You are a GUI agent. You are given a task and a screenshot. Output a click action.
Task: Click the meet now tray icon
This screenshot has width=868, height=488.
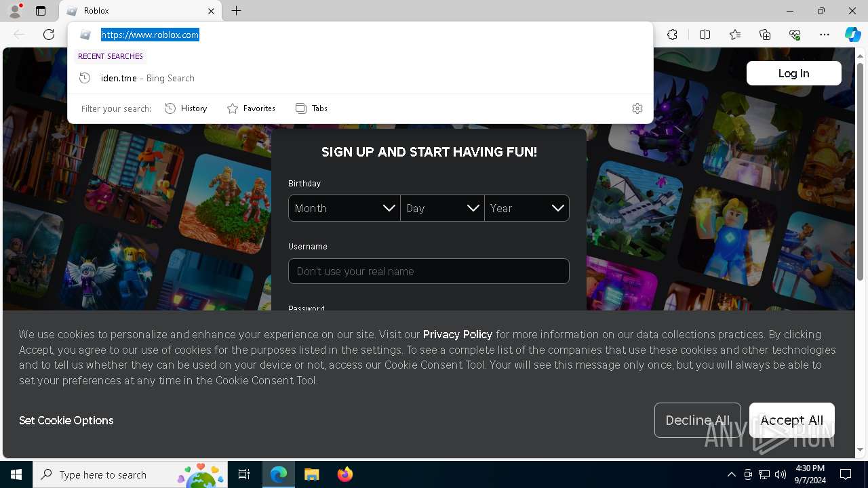pyautogui.click(x=748, y=474)
